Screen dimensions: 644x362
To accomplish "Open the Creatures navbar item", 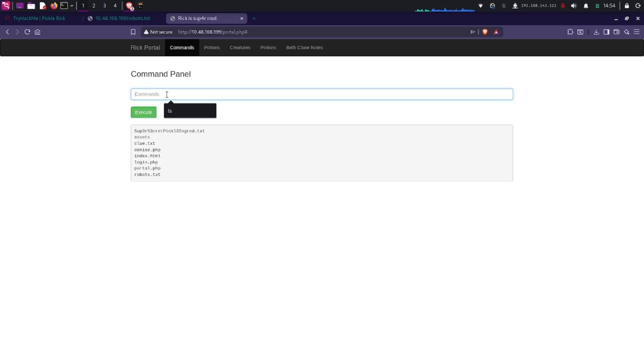I will (x=240, y=48).
